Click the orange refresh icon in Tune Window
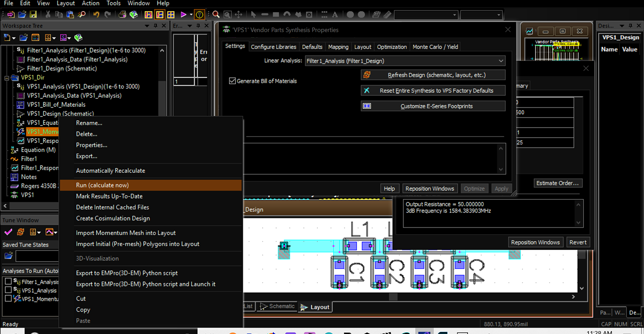The image size is (644, 334). coord(20,232)
